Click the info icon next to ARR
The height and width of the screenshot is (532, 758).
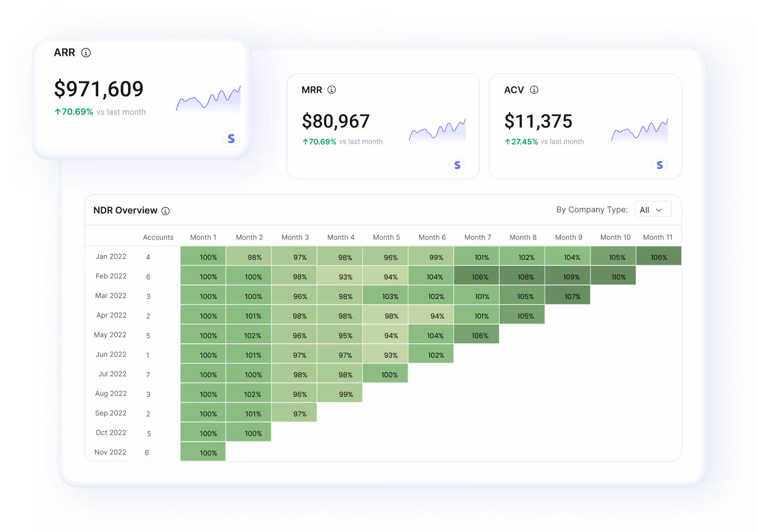[86, 53]
